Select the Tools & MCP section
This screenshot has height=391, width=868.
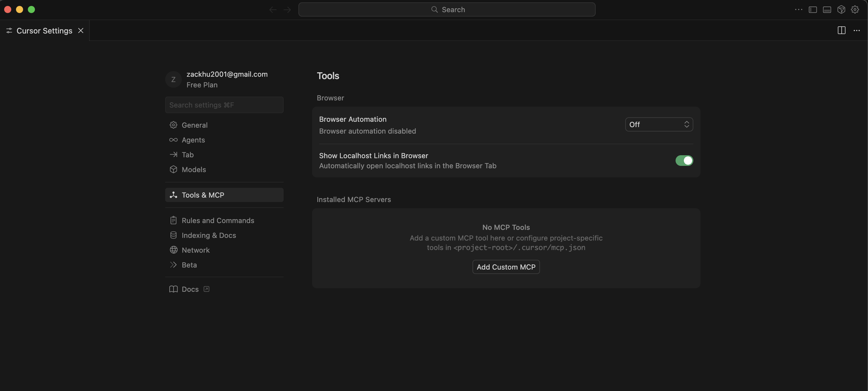pyautogui.click(x=202, y=195)
